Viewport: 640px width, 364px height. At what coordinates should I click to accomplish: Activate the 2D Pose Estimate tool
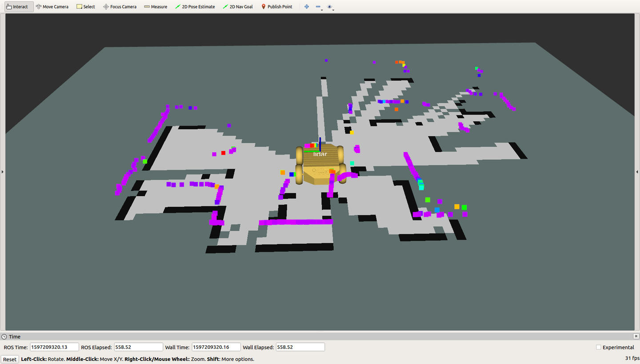coord(195,7)
